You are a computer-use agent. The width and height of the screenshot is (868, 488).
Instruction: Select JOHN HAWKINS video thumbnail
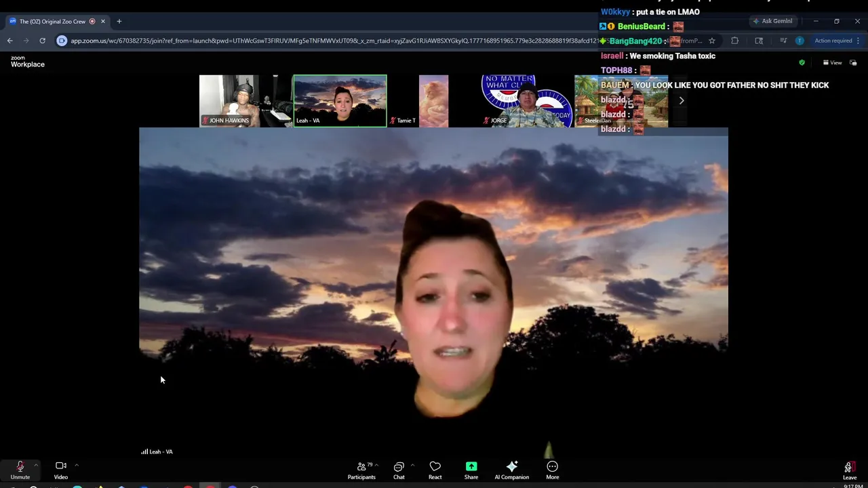[245, 101]
